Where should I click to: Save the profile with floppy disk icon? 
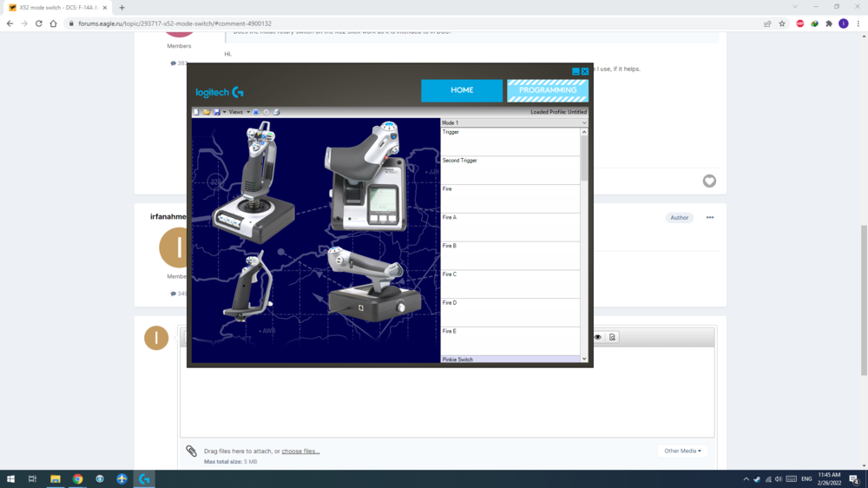[217, 112]
